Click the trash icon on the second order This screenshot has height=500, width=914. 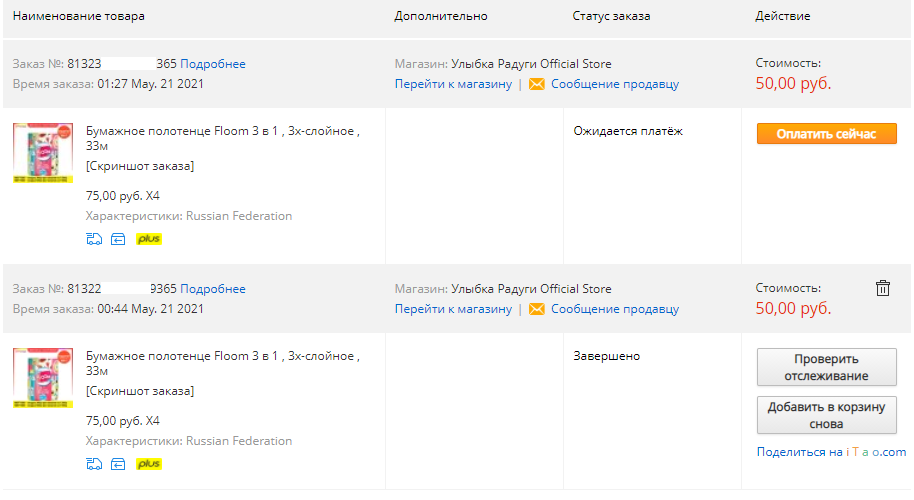pos(883,288)
